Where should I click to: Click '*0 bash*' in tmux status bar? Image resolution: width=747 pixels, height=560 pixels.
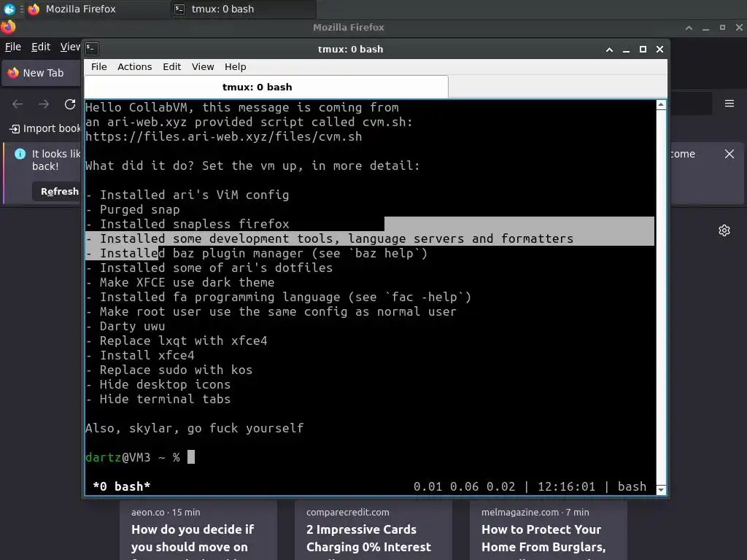click(x=122, y=486)
